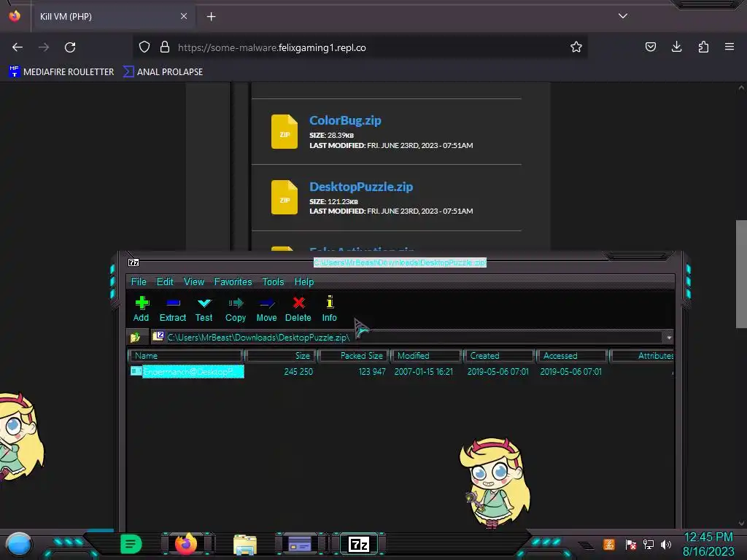This screenshot has height=560, width=747.
Task: Go forward in Firefox
Action: coord(44,47)
